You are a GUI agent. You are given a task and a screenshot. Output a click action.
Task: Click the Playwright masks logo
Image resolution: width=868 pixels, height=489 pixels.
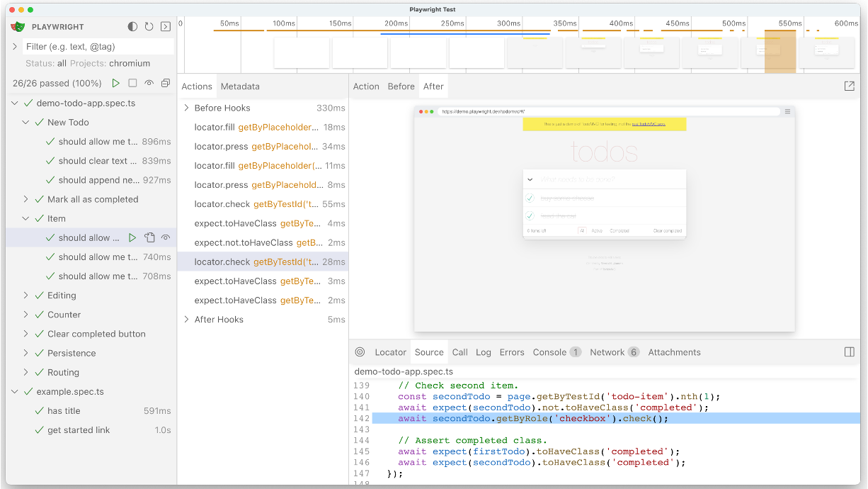click(18, 27)
